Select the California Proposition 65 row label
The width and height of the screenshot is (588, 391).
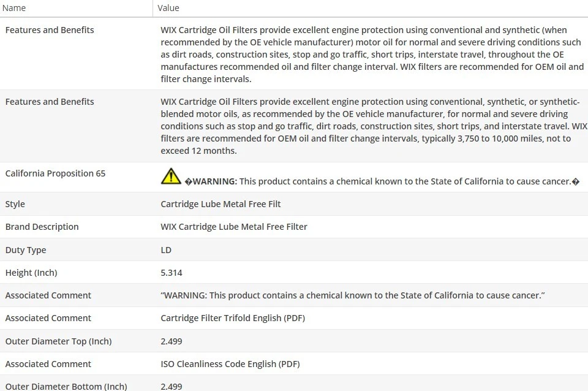(55, 173)
